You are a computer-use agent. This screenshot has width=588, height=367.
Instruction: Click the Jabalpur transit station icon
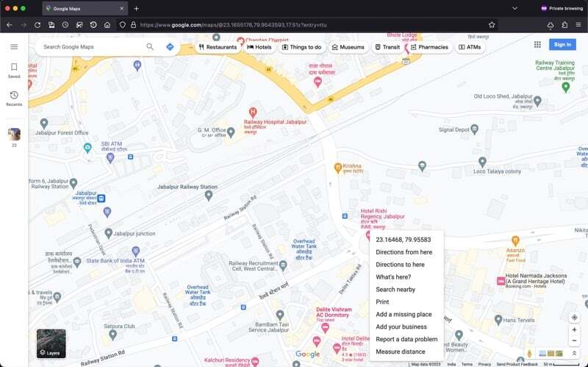(x=101, y=198)
